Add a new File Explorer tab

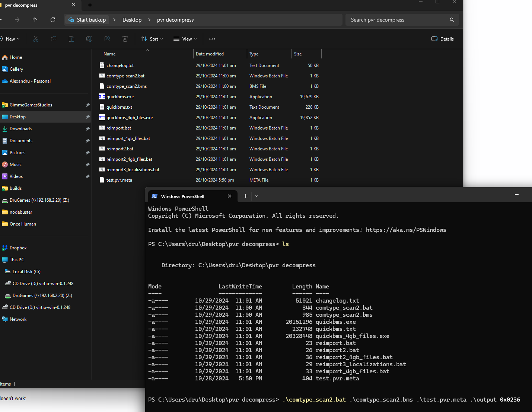[90, 5]
